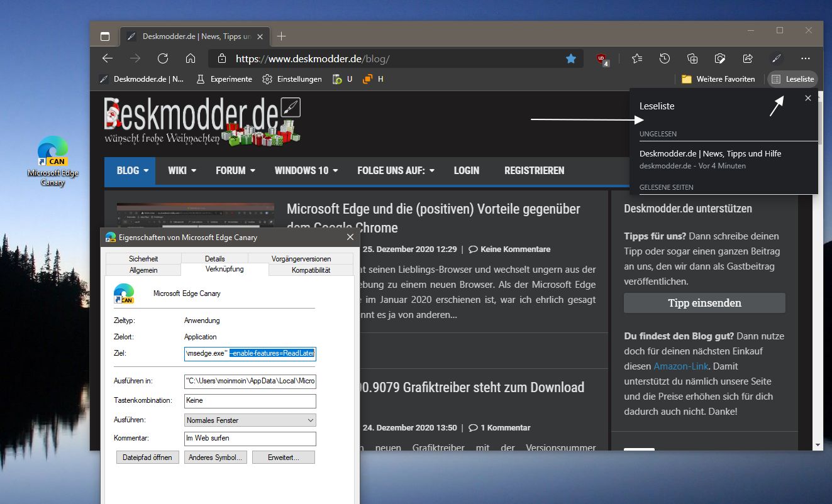Open the Einstellungen bookmark
Screen dimensions: 832x504
pos(292,79)
